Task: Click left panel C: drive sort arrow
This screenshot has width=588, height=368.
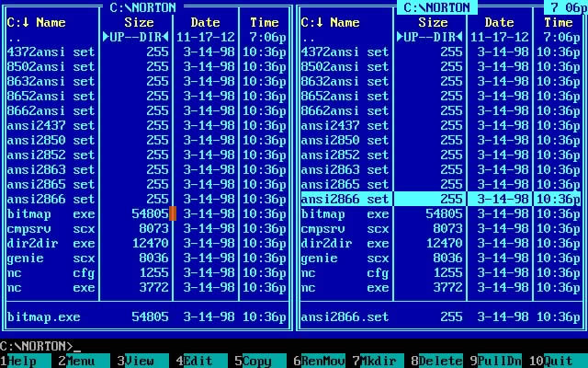Action: 26,22
